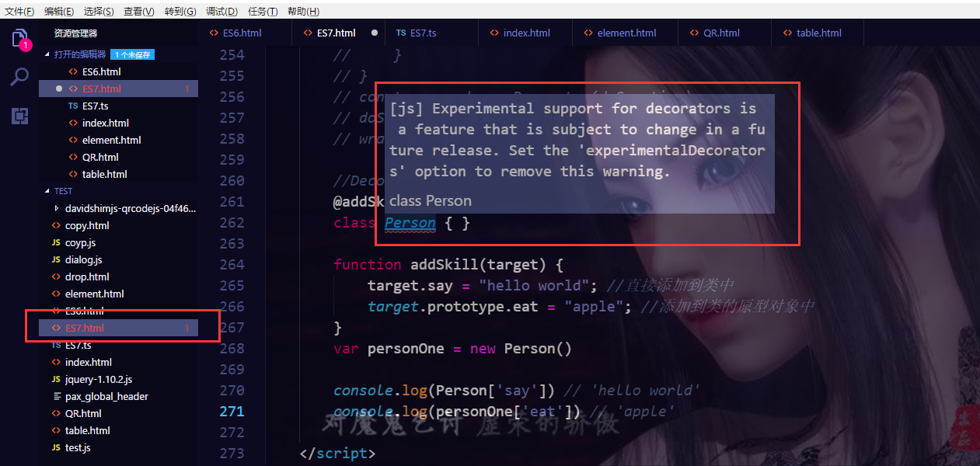Image resolution: width=980 pixels, height=466 pixels.
Task: Select table.html in open editors list
Action: click(x=118, y=174)
